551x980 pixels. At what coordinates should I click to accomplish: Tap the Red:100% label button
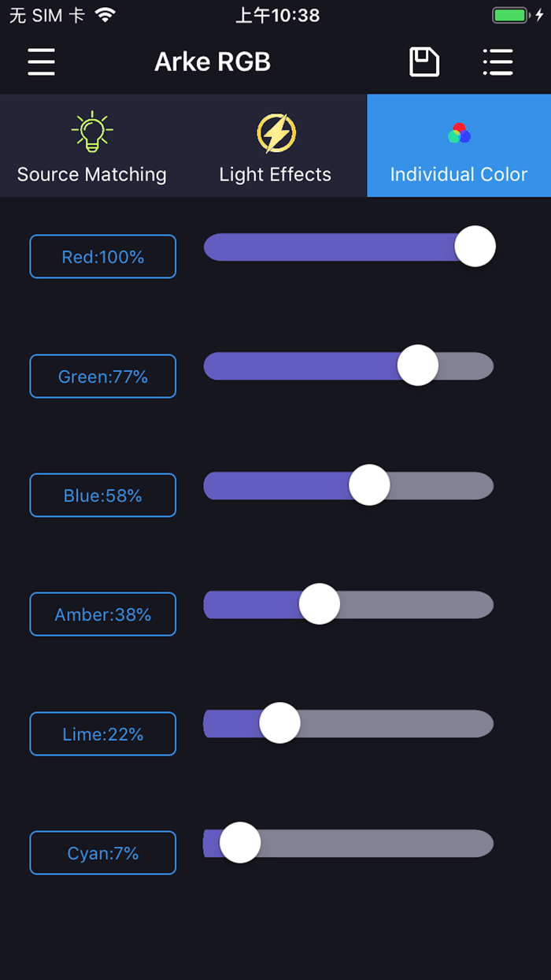click(102, 256)
